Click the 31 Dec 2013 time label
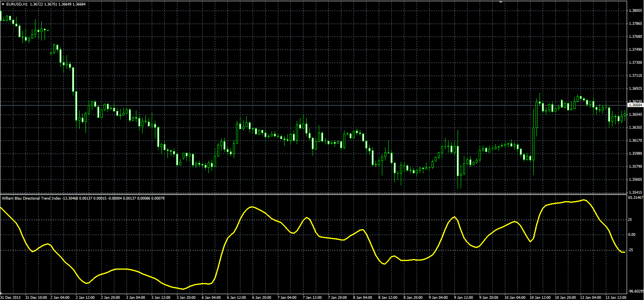644x300 pixels. [x=11, y=298]
